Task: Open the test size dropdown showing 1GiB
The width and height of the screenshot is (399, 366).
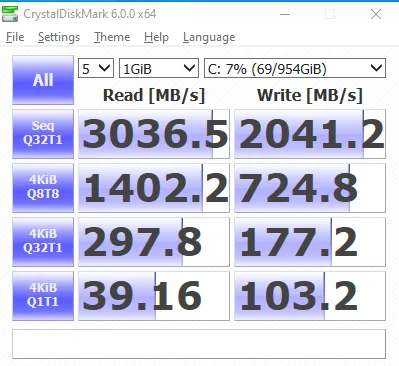Action: (159, 68)
